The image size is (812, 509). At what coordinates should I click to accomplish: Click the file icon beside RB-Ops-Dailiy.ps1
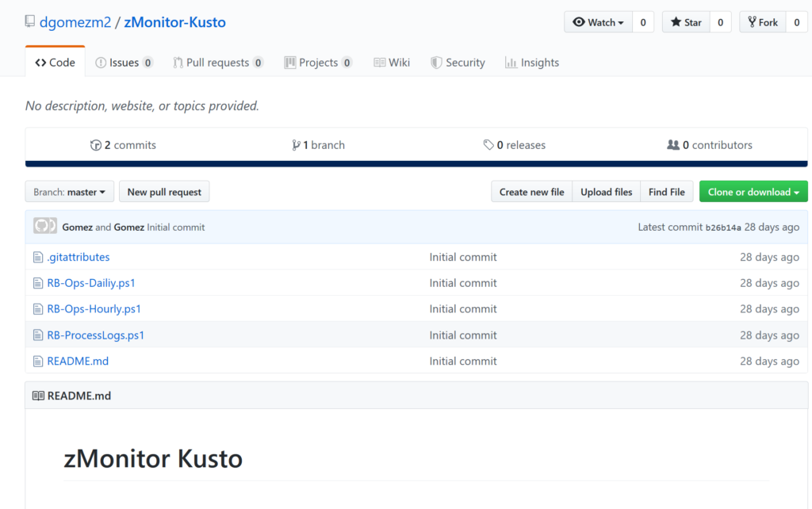(38, 283)
